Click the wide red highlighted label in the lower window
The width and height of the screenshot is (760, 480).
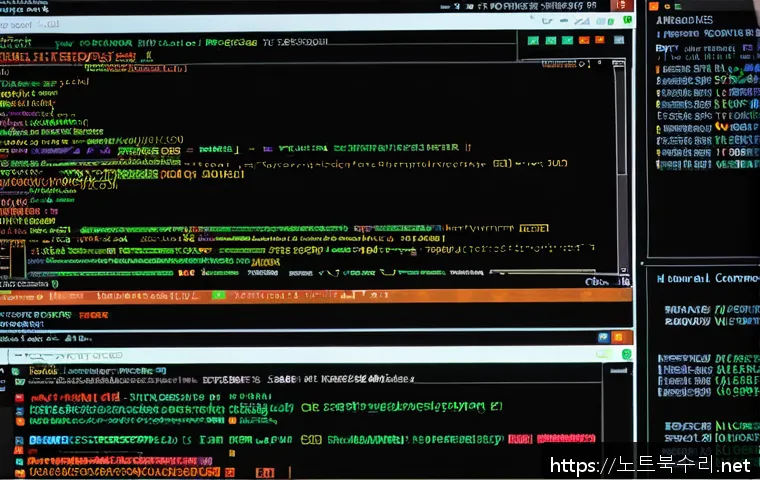click(x=566, y=439)
